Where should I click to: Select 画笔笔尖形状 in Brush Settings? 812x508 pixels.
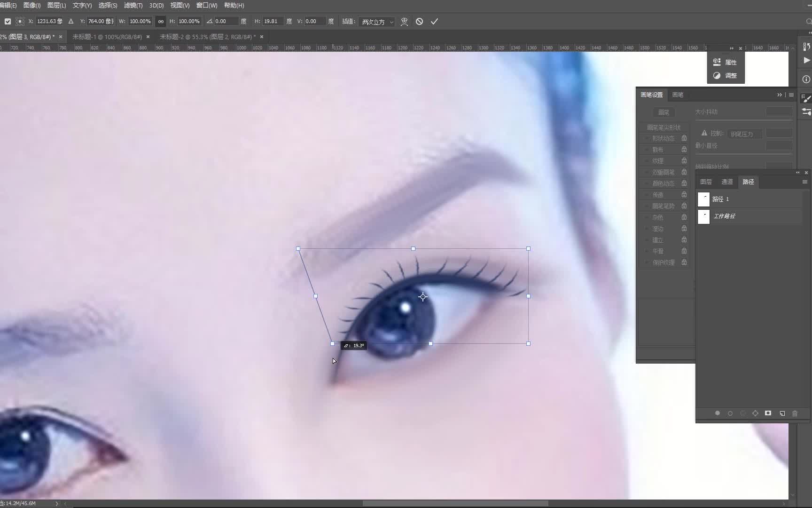coord(664,127)
